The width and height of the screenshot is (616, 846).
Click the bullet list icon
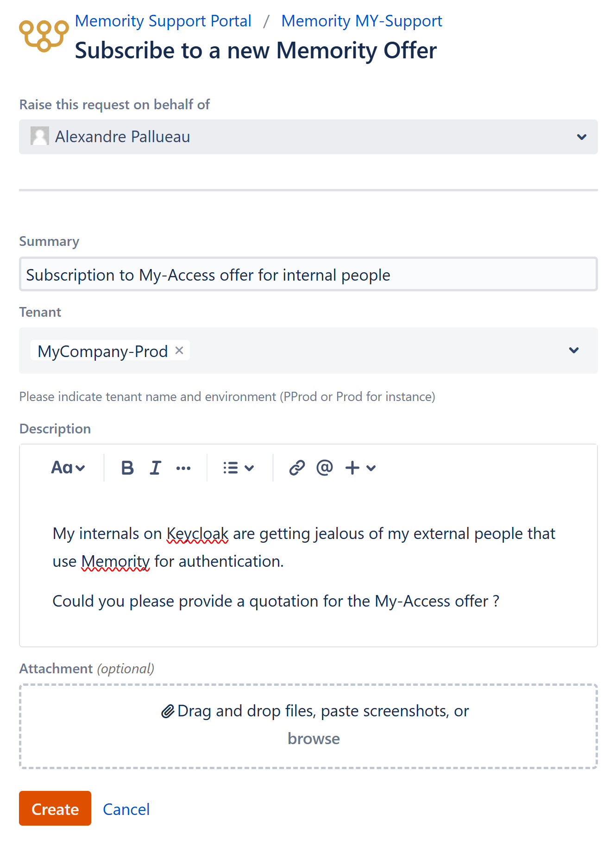coord(231,468)
